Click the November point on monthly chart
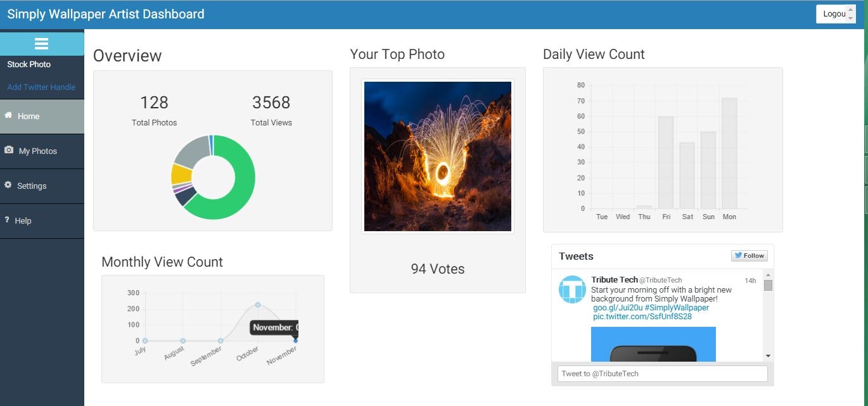 click(295, 341)
